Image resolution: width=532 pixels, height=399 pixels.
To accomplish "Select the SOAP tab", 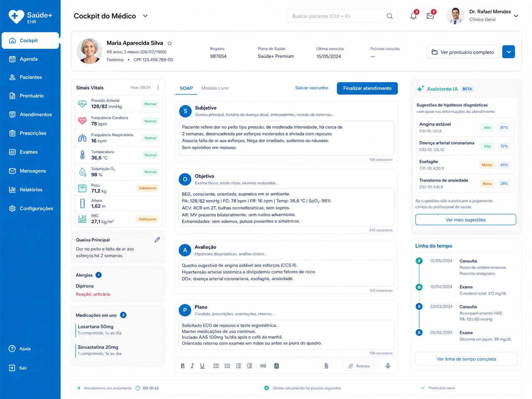I will pos(186,88).
